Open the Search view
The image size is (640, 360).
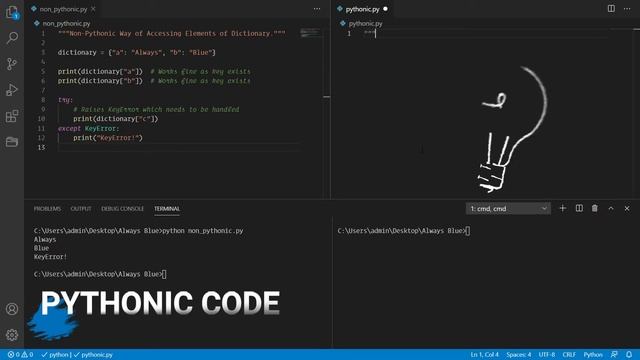[x=12, y=38]
